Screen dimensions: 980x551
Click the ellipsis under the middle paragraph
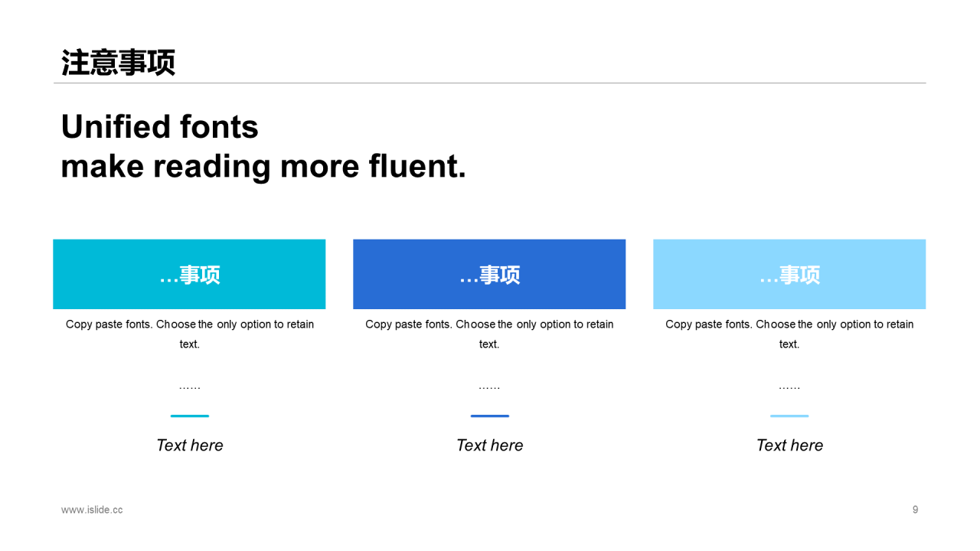point(489,388)
